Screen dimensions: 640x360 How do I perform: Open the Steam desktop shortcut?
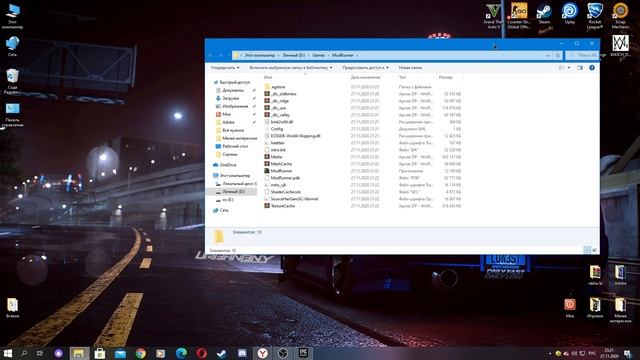point(544,13)
